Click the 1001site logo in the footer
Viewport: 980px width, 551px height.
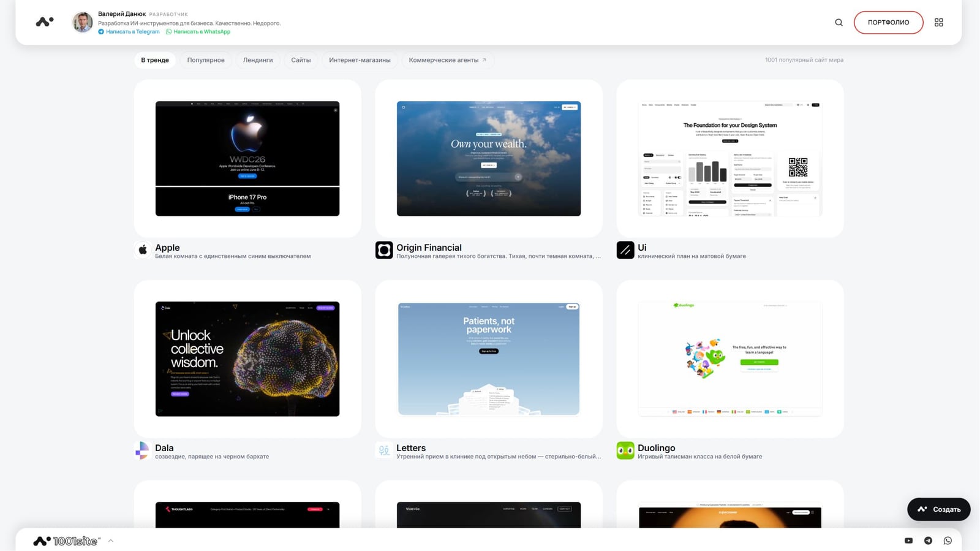coord(67,541)
